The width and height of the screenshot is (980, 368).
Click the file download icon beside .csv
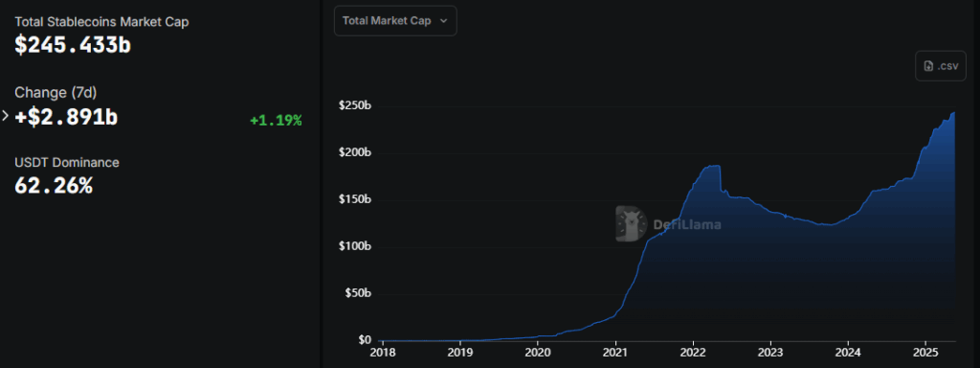click(928, 66)
